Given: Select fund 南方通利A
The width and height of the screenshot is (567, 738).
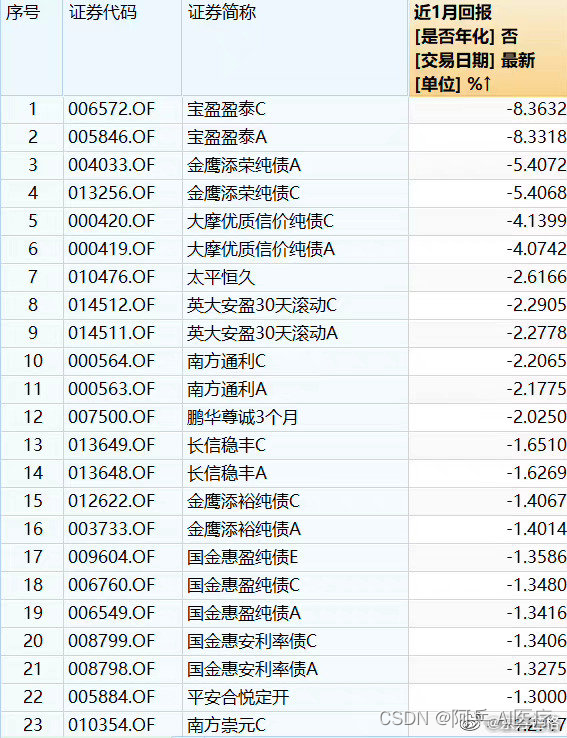Looking at the screenshot, I should tap(227, 389).
